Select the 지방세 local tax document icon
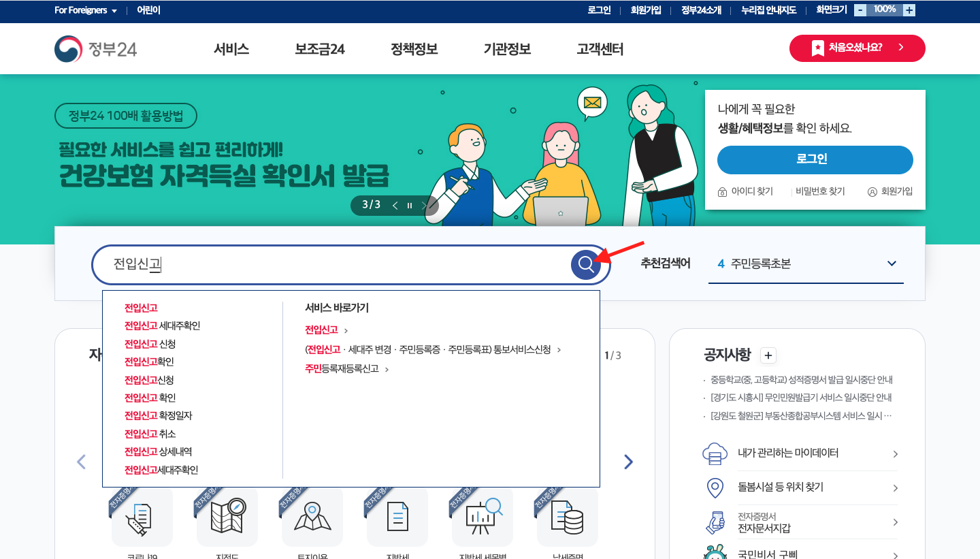Screen dimensions: 980x559 397,516
